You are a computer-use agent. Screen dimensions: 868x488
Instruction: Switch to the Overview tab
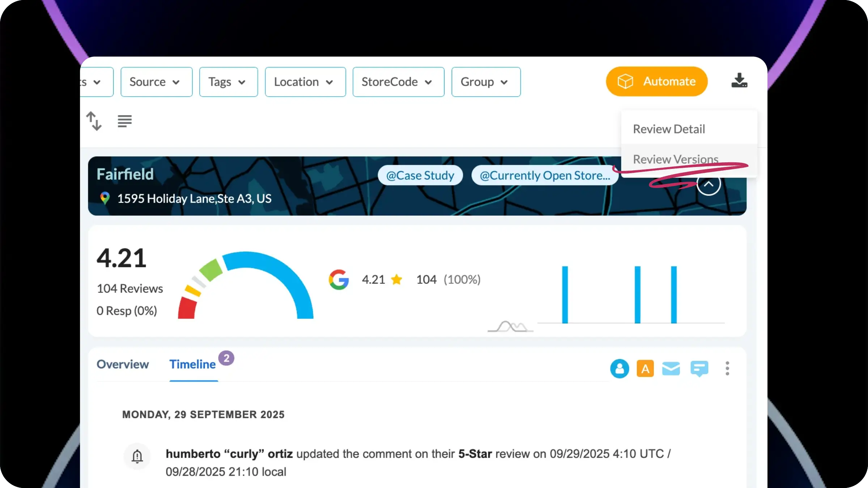pos(123,364)
